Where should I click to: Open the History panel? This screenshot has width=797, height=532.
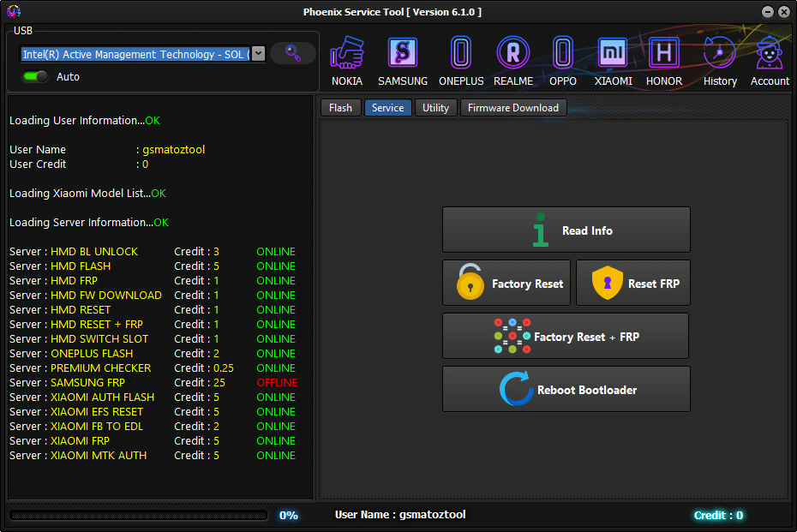pos(720,58)
